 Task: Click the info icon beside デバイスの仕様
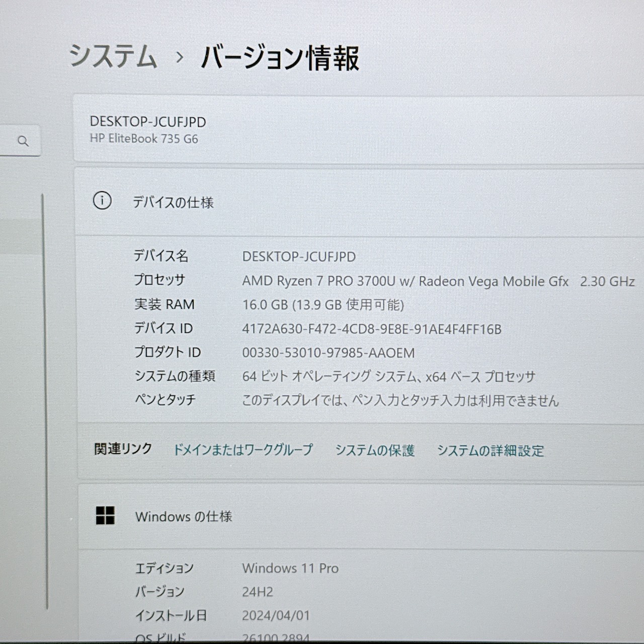103,202
